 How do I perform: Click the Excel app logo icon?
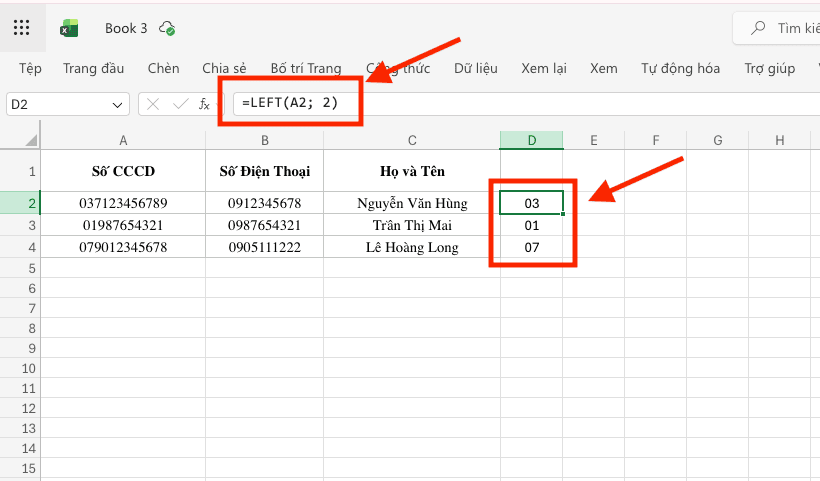click(x=69, y=28)
